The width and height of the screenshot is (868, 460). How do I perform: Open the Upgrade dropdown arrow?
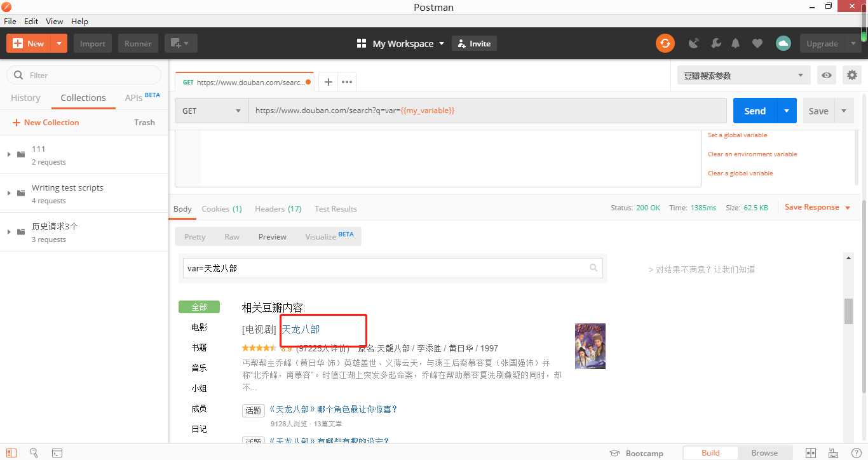tap(853, 43)
